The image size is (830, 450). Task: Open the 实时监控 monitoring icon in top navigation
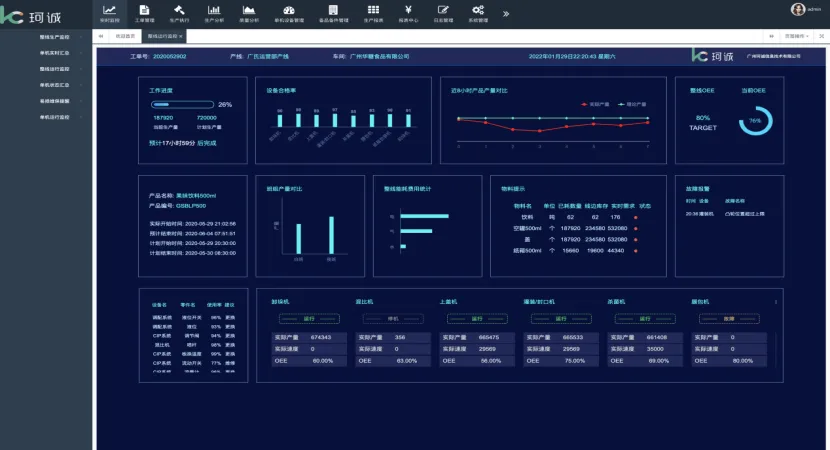110,13
